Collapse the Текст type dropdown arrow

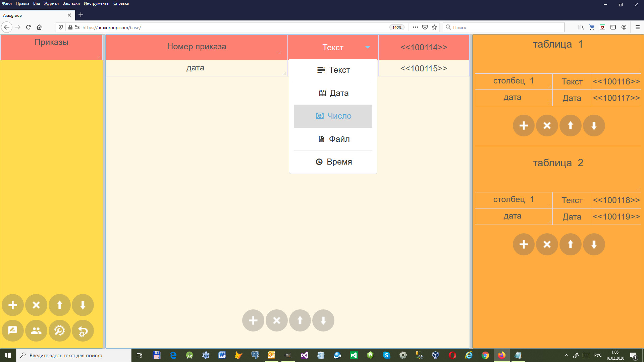[x=368, y=47]
